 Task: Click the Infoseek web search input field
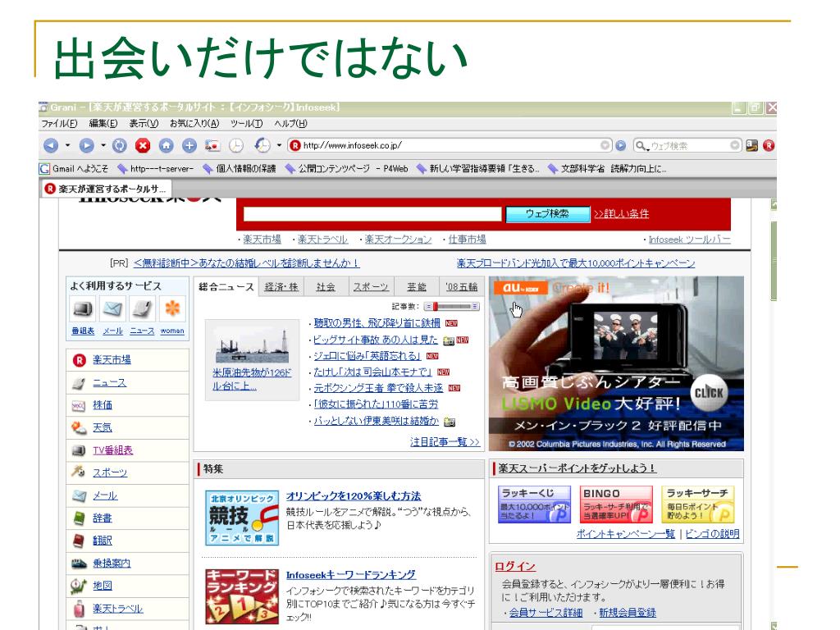point(372,214)
